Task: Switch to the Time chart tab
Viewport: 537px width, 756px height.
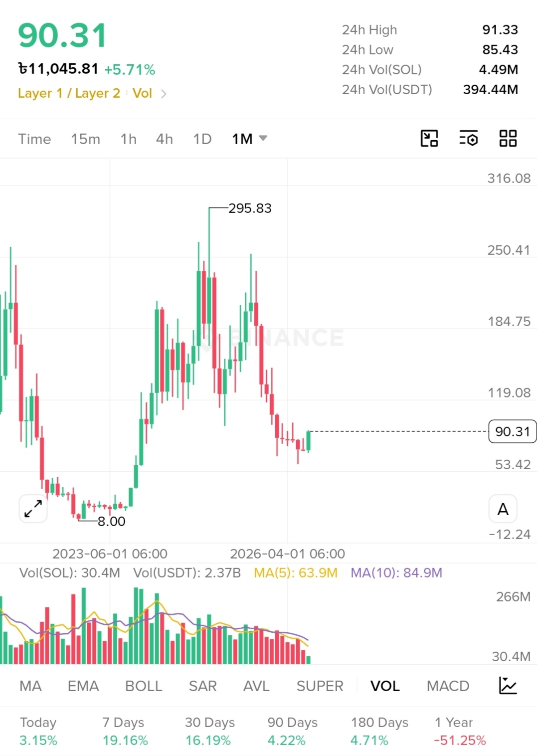Action: click(34, 139)
